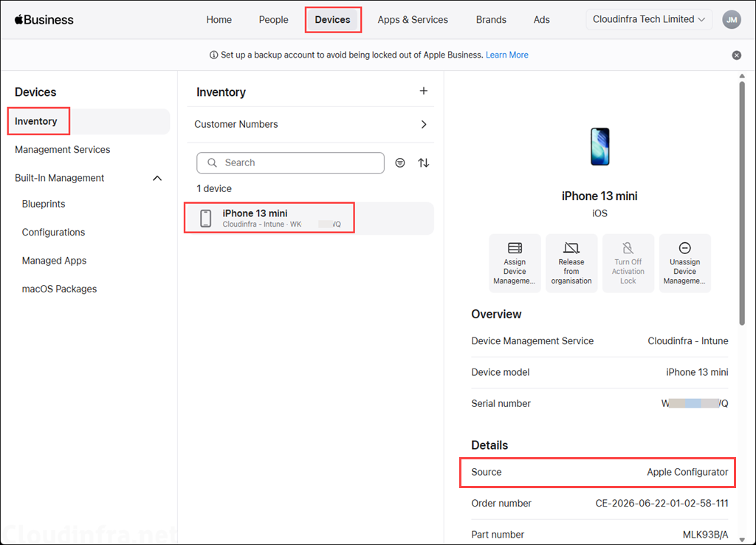Screen dimensions: 756x545
Task: Open Blueprints under Built-In Management
Action: coord(44,204)
